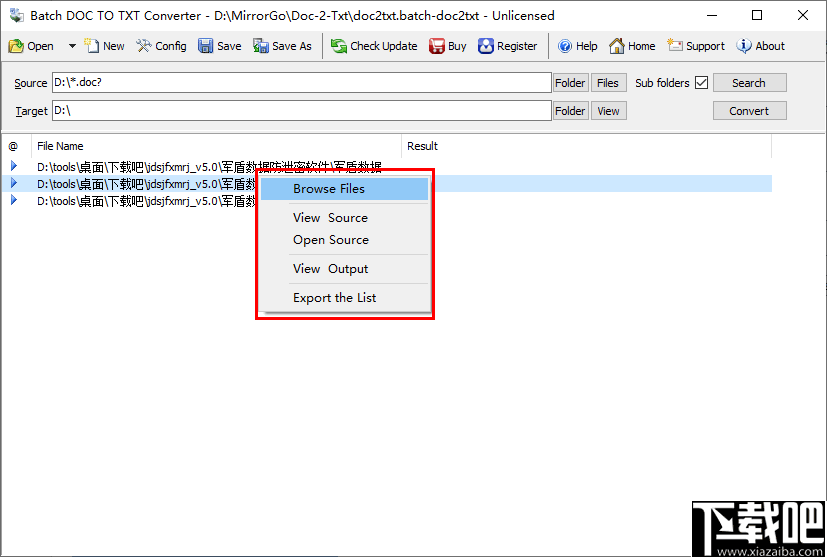Open the Config settings
The height and width of the screenshot is (557, 827).
coord(161,46)
